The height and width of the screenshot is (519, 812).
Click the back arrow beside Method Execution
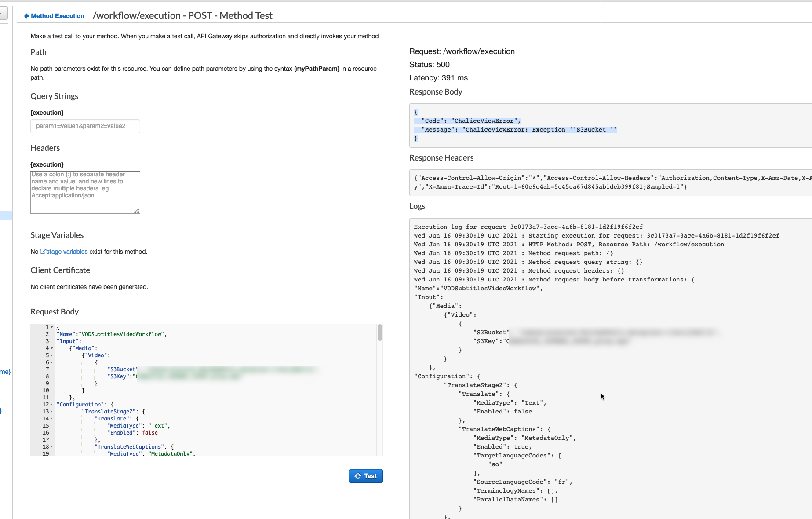point(26,16)
